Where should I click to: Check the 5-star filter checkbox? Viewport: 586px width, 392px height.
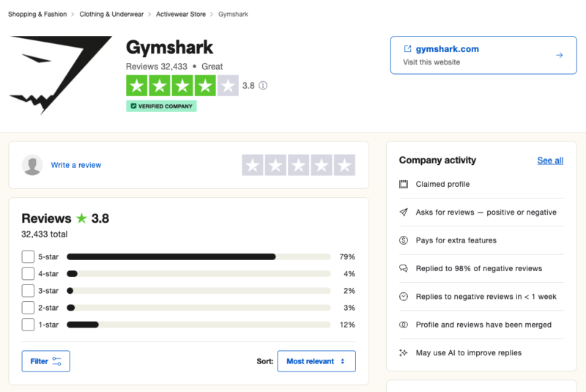point(28,256)
